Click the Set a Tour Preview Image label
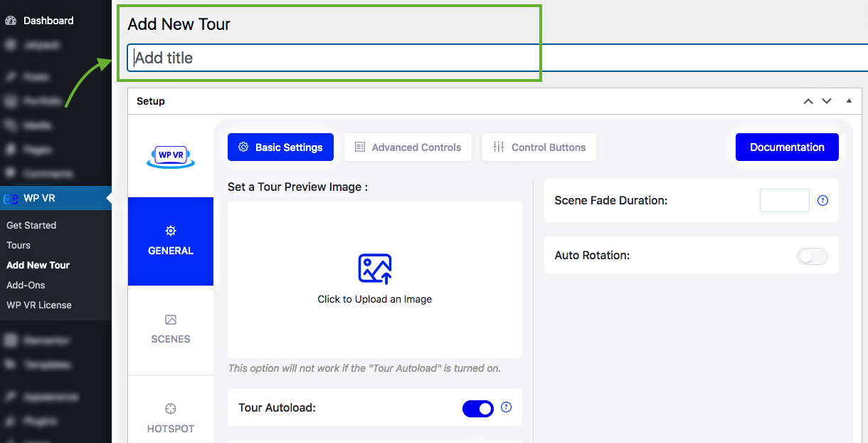This screenshot has height=443, width=868. tap(297, 187)
